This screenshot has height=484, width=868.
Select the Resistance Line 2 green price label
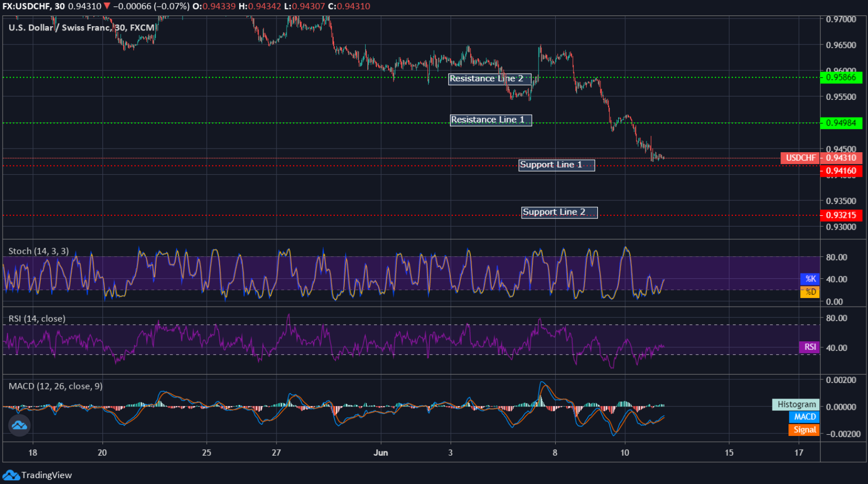(841, 77)
